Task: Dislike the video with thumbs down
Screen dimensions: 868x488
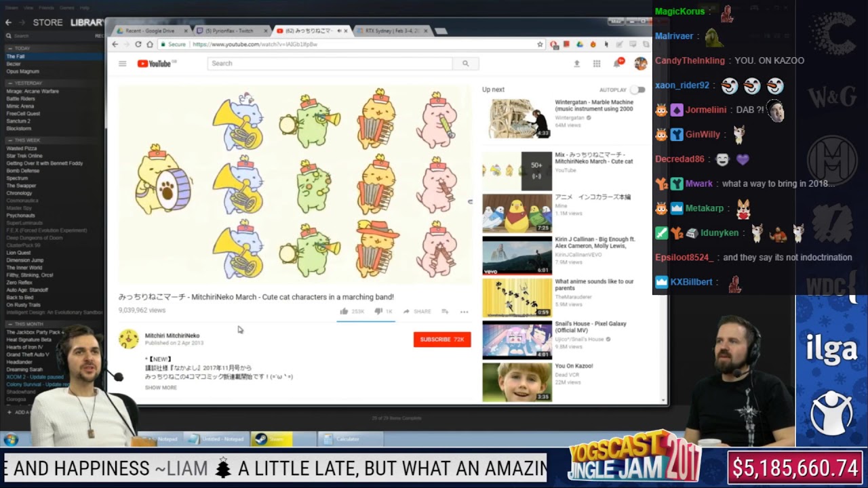Action: (378, 311)
